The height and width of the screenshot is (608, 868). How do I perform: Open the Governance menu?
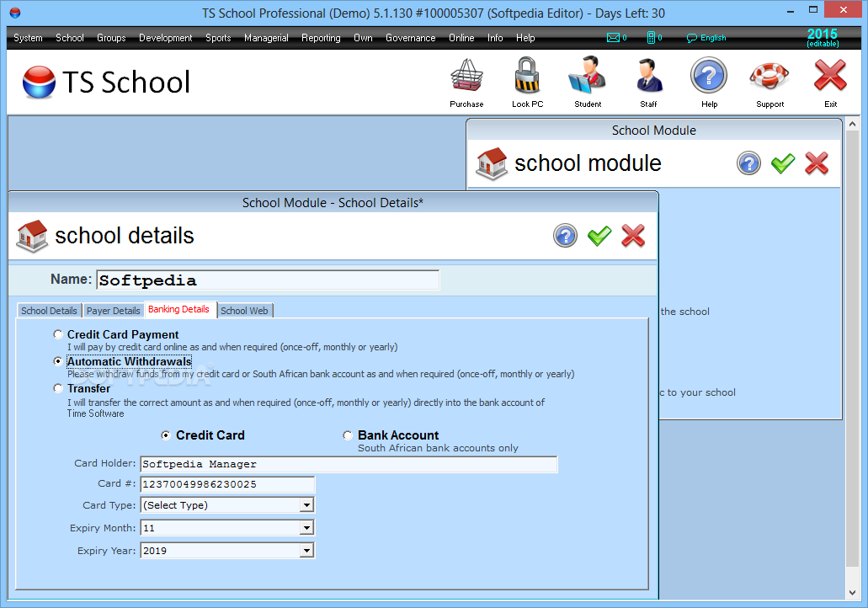411,38
